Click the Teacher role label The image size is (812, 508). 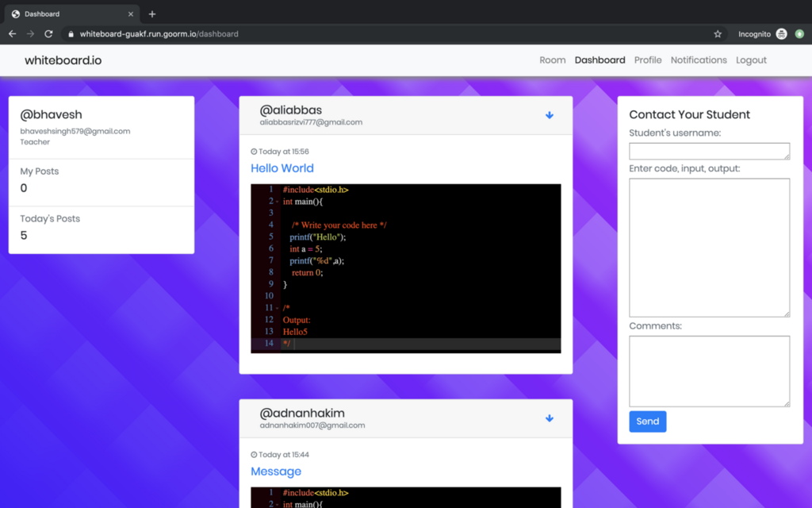click(35, 142)
